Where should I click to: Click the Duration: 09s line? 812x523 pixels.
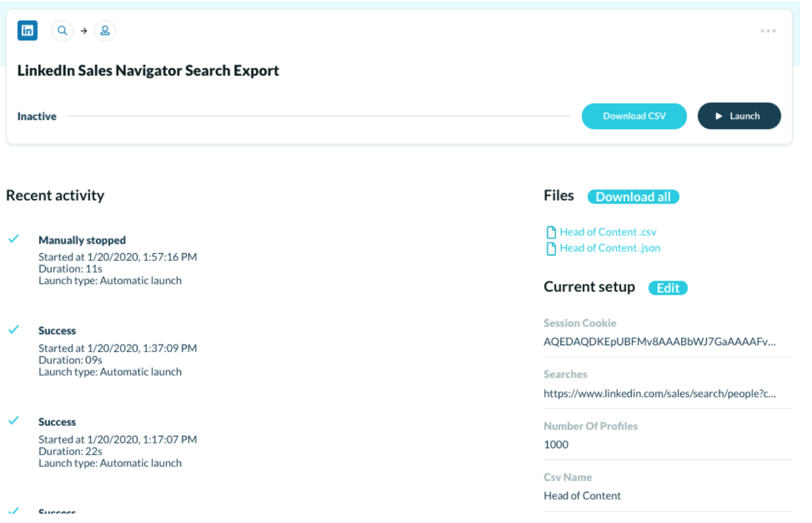pos(70,360)
